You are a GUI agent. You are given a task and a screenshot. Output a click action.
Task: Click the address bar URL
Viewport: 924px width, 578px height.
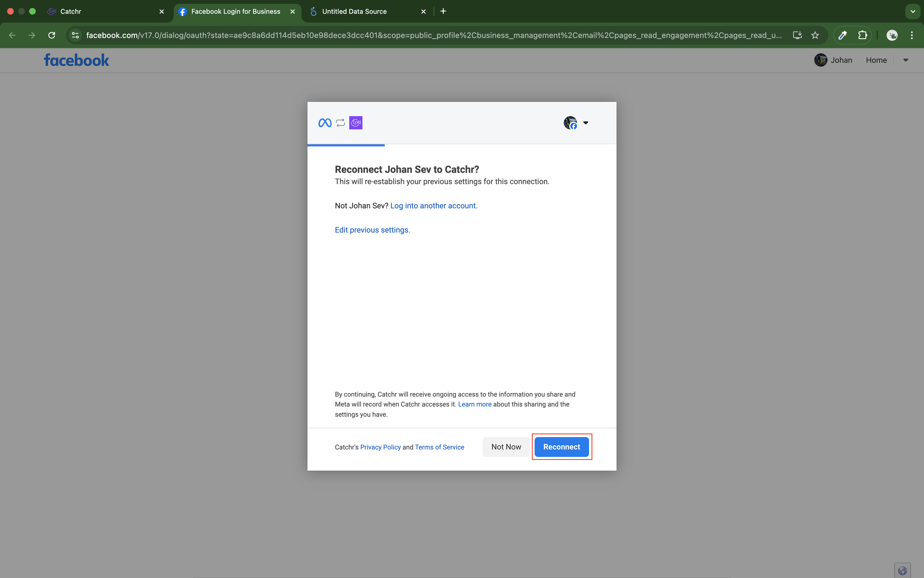434,35
